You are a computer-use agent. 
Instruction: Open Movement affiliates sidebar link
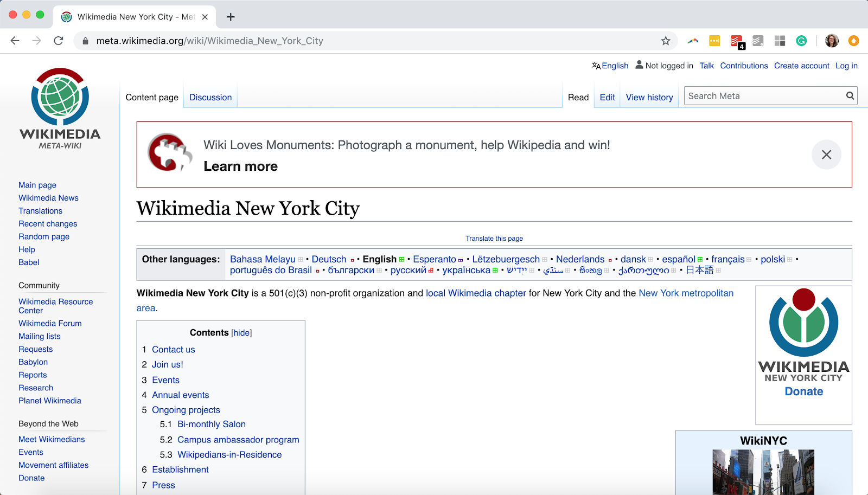(x=53, y=465)
